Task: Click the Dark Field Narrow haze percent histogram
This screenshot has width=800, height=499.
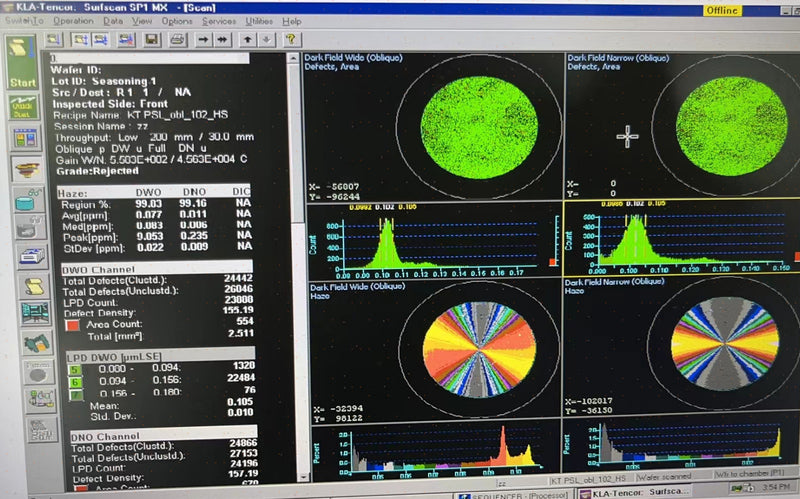Action: pos(681,444)
